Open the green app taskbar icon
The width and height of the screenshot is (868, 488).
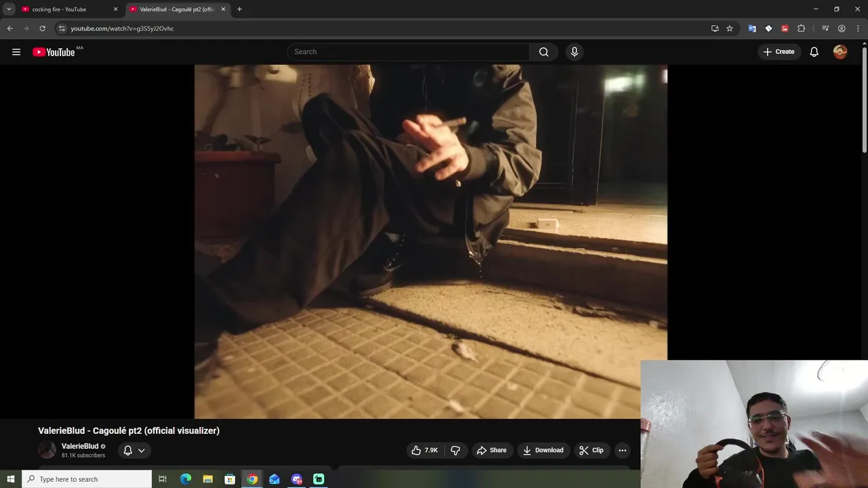point(319,479)
